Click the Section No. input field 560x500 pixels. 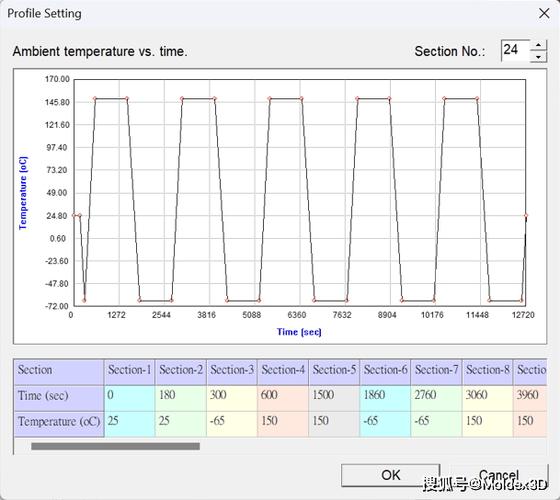point(516,51)
